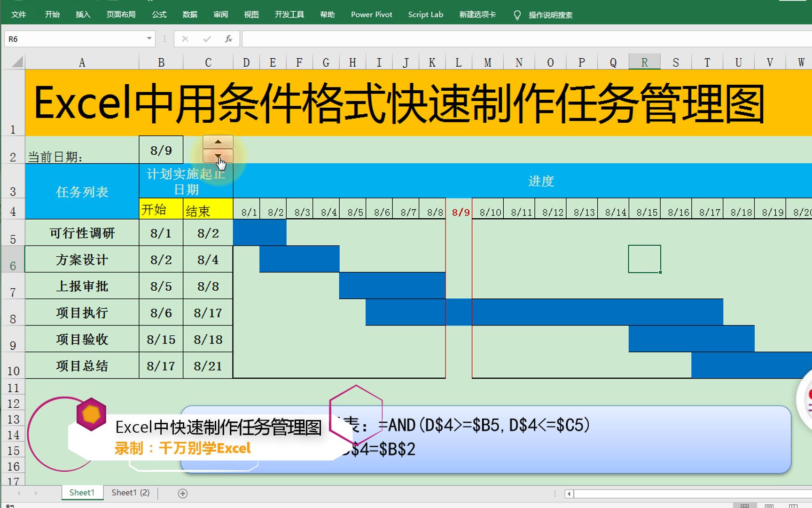Image resolution: width=812 pixels, height=508 pixels.
Task: Open the 开始 ribbon tab
Action: coord(52,15)
